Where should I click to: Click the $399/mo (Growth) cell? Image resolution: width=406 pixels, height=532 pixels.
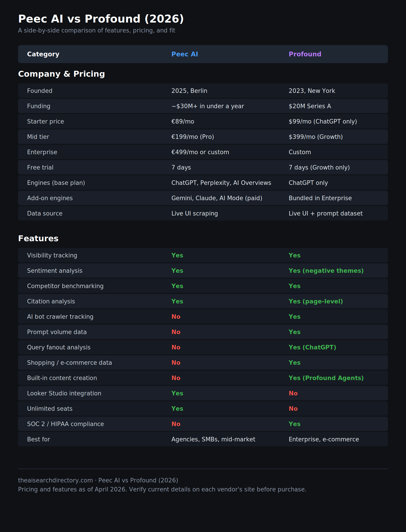tap(316, 137)
